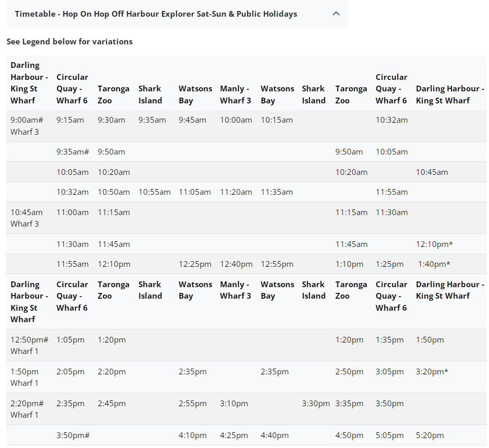Image resolution: width=489 pixels, height=448 pixels.
Task: Click the 9:35am# Circular Quay departure time
Action: pos(73,152)
